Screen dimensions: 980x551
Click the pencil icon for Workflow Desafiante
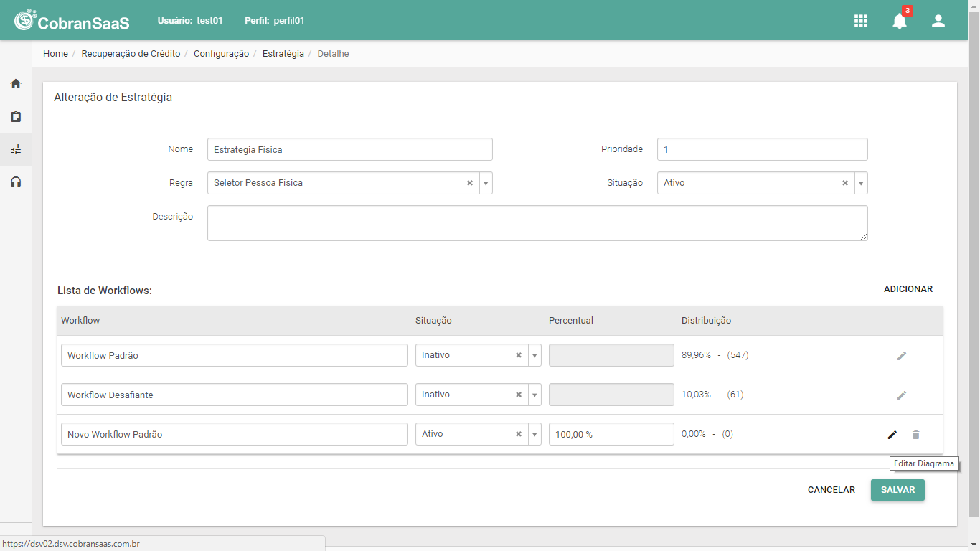pos(902,395)
